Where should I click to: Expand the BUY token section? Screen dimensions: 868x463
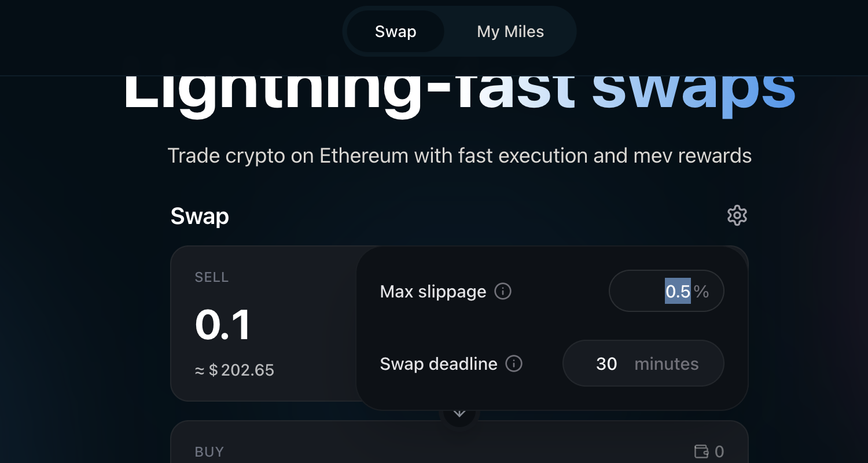(x=208, y=451)
